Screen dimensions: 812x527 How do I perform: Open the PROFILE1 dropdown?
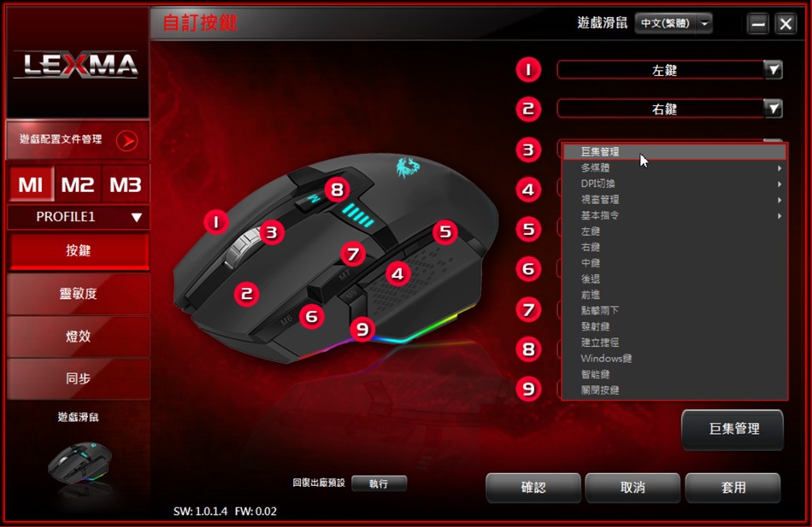(78, 217)
